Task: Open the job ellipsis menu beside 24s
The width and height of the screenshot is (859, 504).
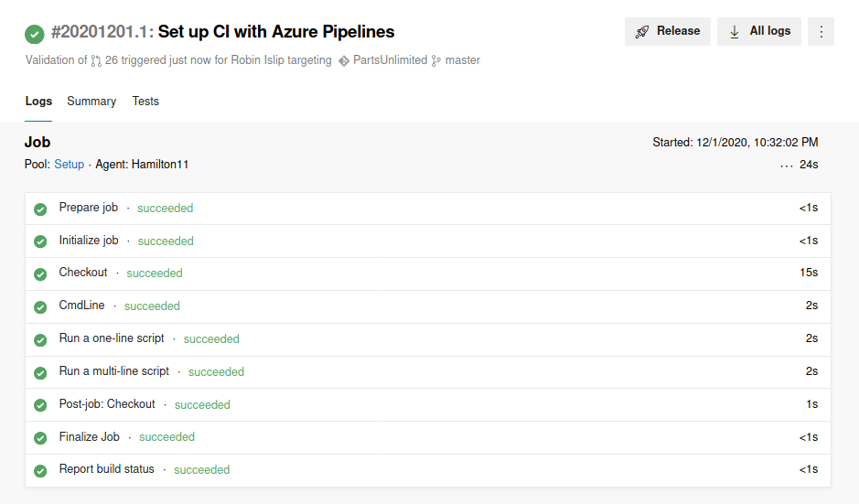Action: (787, 166)
